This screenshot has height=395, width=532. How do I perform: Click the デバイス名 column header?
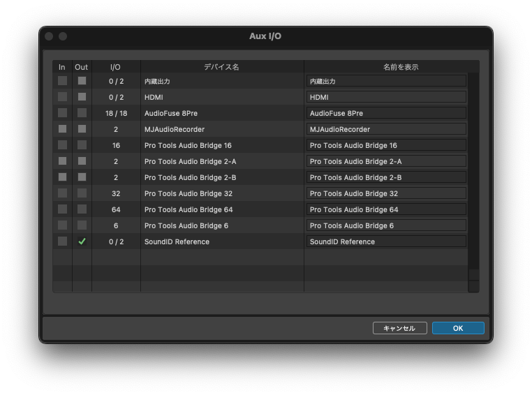pyautogui.click(x=221, y=67)
